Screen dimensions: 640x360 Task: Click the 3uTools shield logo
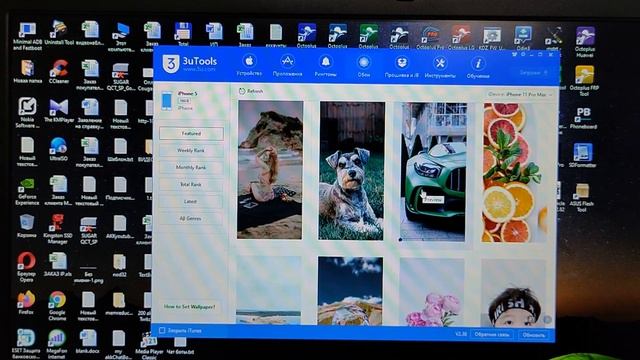point(171,64)
